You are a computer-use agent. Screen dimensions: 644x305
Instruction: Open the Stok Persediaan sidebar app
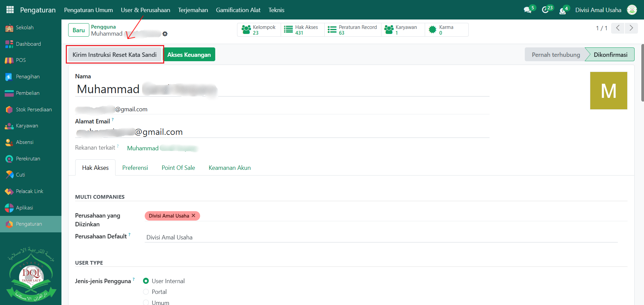pyautogui.click(x=34, y=110)
